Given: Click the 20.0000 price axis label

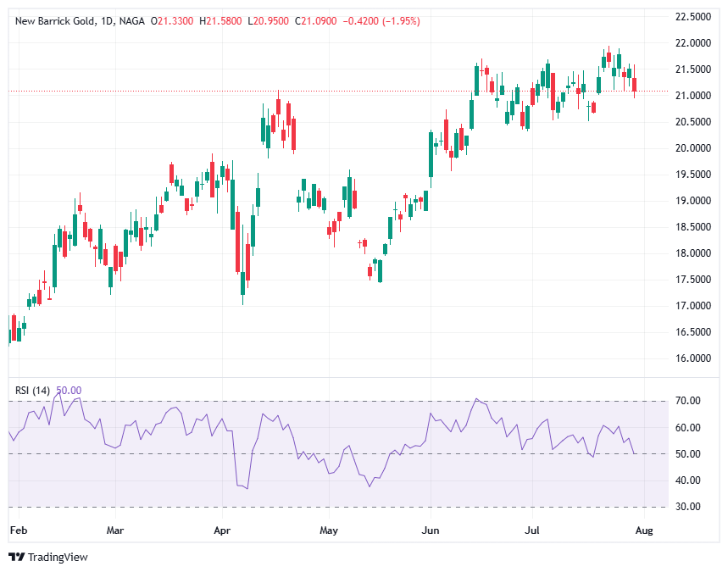Looking at the screenshot, I should (692, 148).
